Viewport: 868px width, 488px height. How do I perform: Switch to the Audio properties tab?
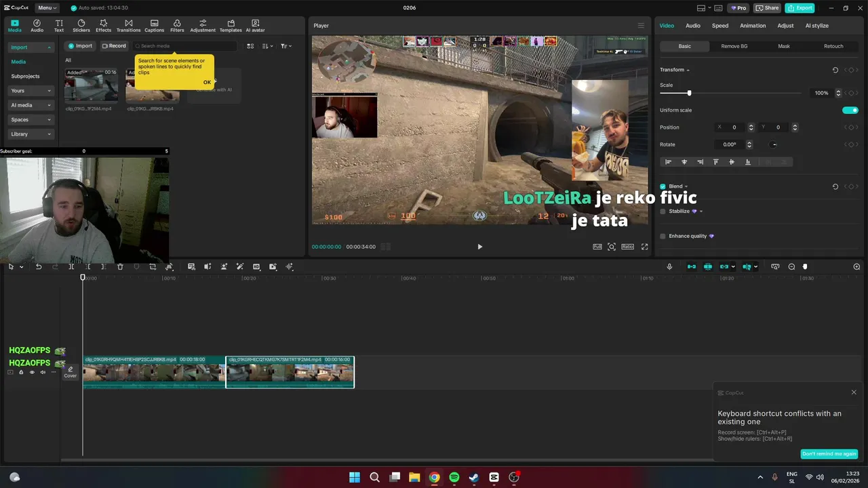coord(693,26)
